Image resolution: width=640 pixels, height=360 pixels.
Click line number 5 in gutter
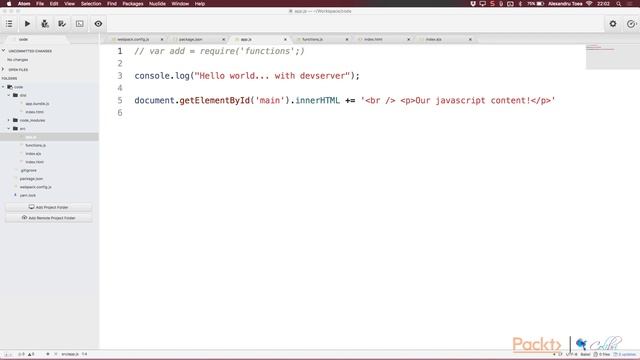[x=120, y=100]
